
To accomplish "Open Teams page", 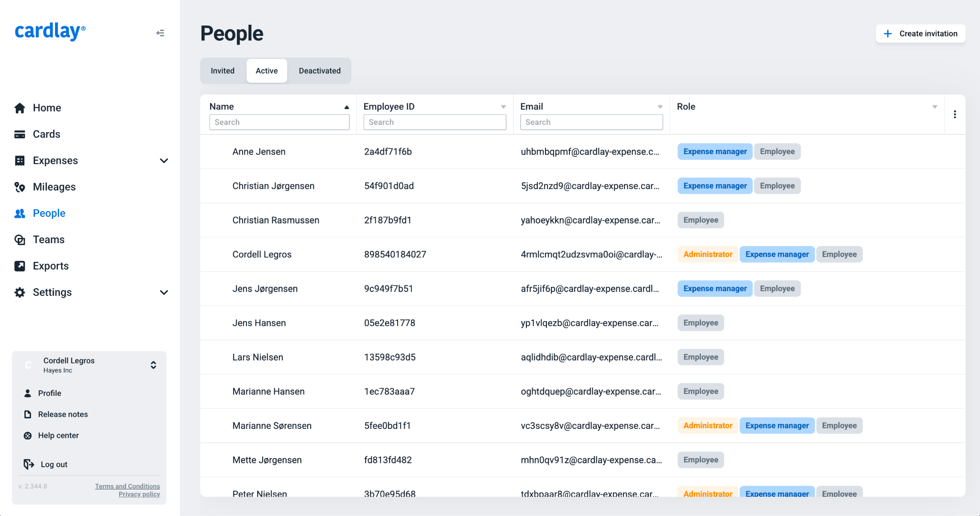I will click(48, 239).
